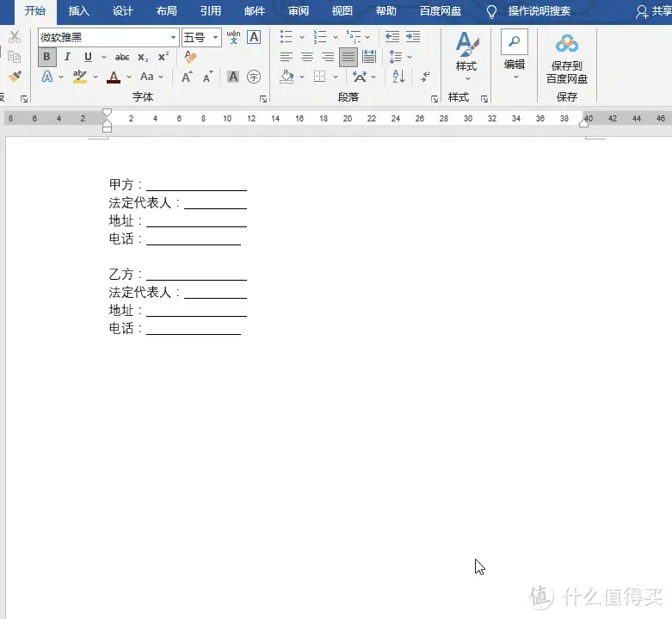Click the Cut scissors icon
Screen dimensions: 672x619
click(15, 37)
